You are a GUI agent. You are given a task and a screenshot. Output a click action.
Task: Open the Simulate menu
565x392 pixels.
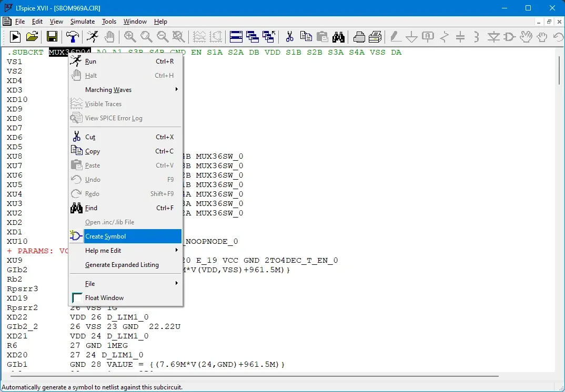tap(83, 22)
